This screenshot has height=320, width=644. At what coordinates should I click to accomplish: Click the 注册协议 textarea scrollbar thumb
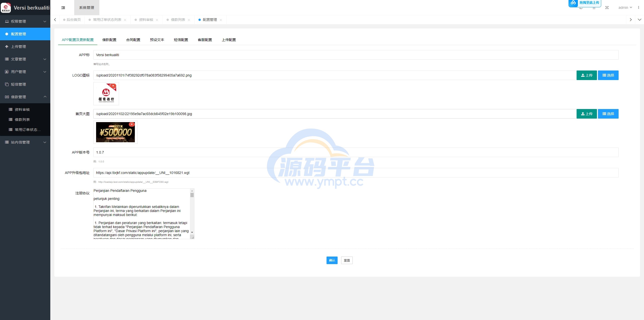click(192, 195)
